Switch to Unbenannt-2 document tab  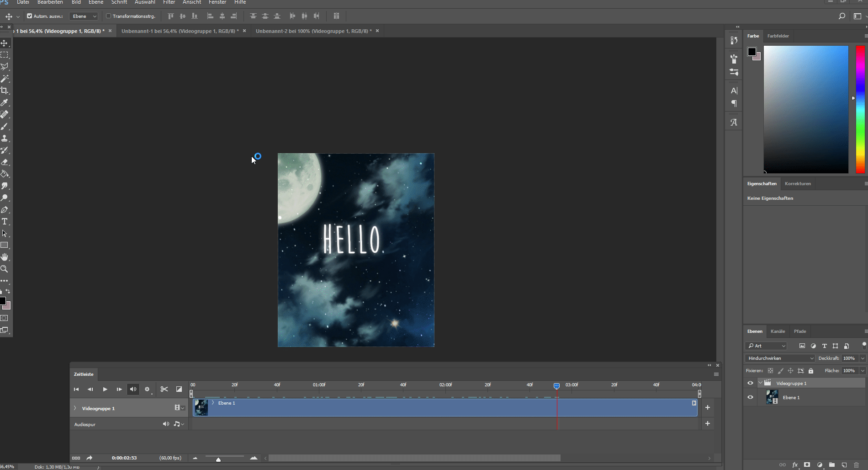(313, 31)
